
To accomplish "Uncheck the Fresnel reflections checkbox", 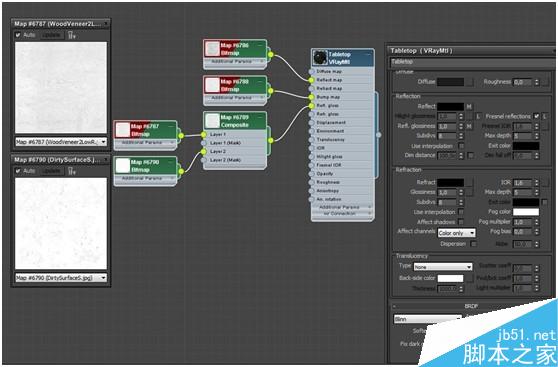I will (x=536, y=116).
